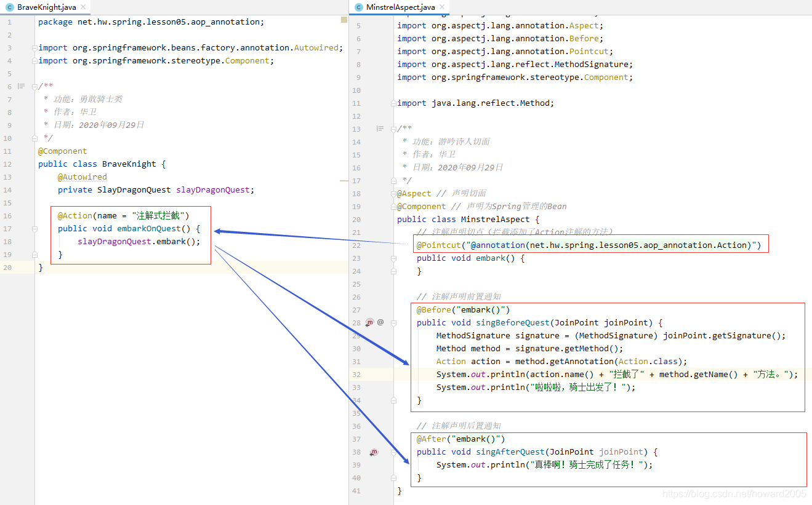
Task: Collapse embark method fold at MinstrelAspect line 23
Action: click(x=394, y=258)
